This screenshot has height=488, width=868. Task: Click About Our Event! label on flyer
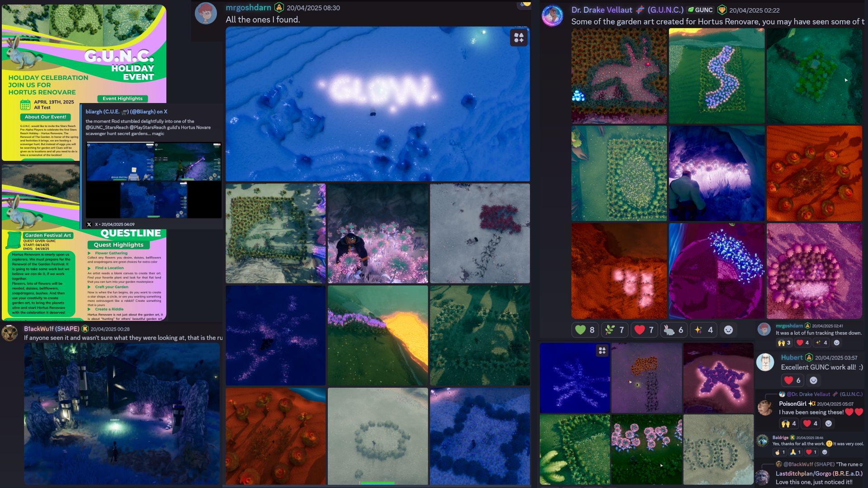pos(45,117)
